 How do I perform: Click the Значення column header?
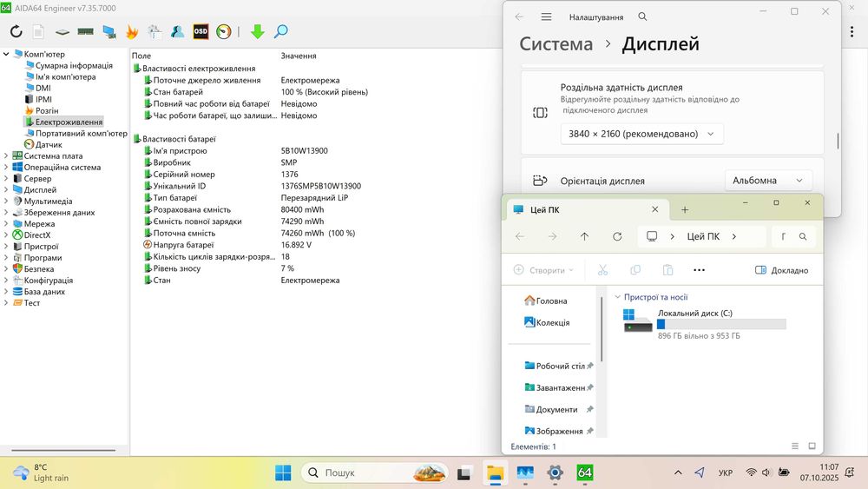(x=299, y=56)
